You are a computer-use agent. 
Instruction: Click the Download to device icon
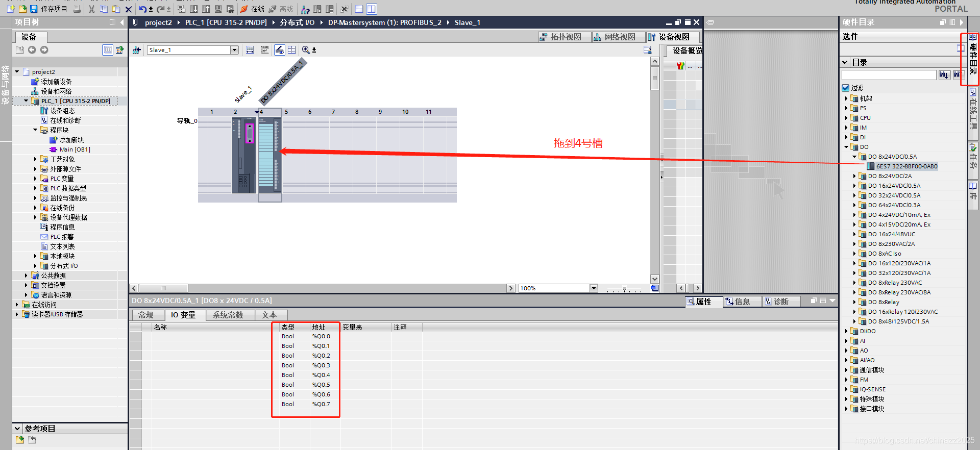[194, 9]
